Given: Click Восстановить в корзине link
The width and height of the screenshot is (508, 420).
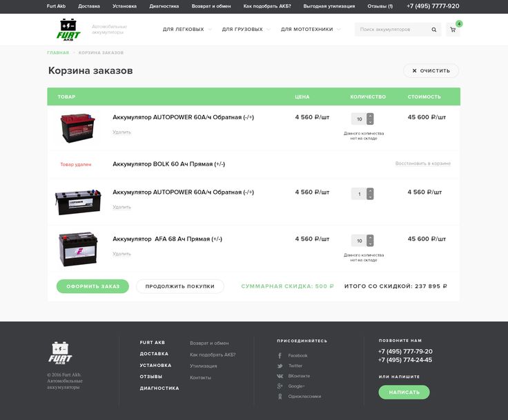Looking at the screenshot, I should 422,164.
